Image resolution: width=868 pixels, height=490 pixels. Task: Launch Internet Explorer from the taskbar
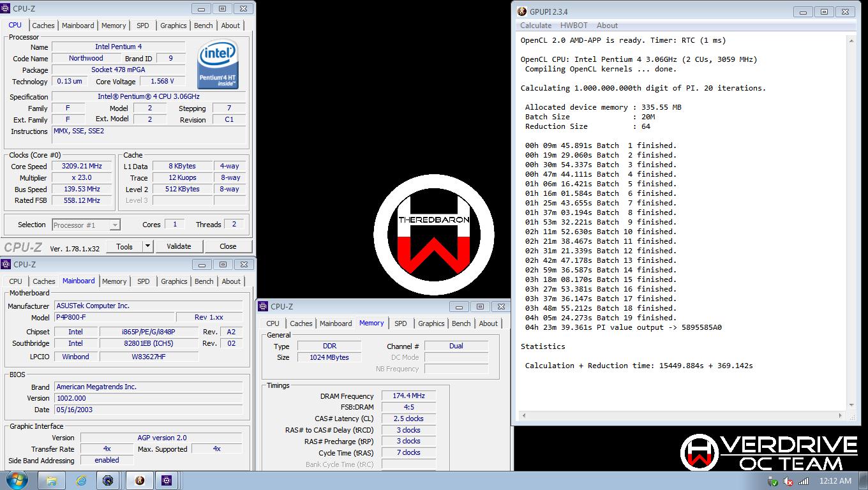click(x=81, y=480)
